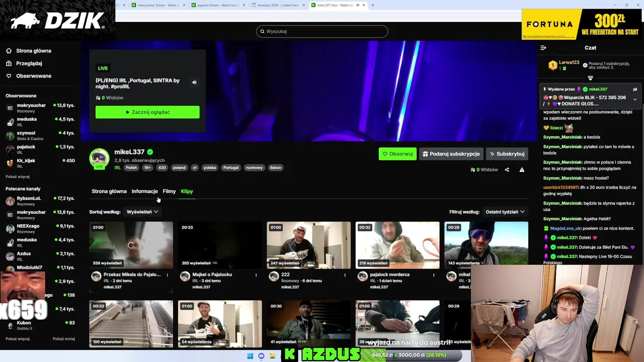
Task: Click the verified badge next to mikeL337
Action: click(150, 152)
